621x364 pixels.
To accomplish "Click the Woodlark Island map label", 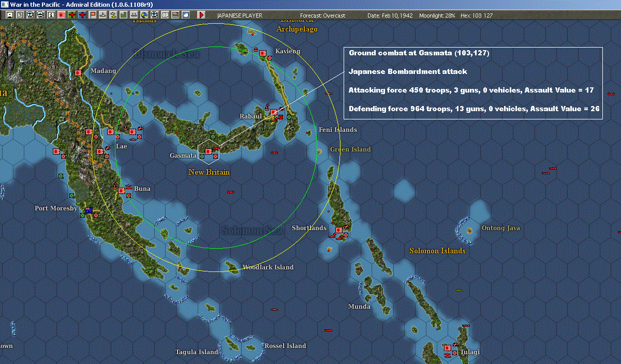I will (268, 267).
